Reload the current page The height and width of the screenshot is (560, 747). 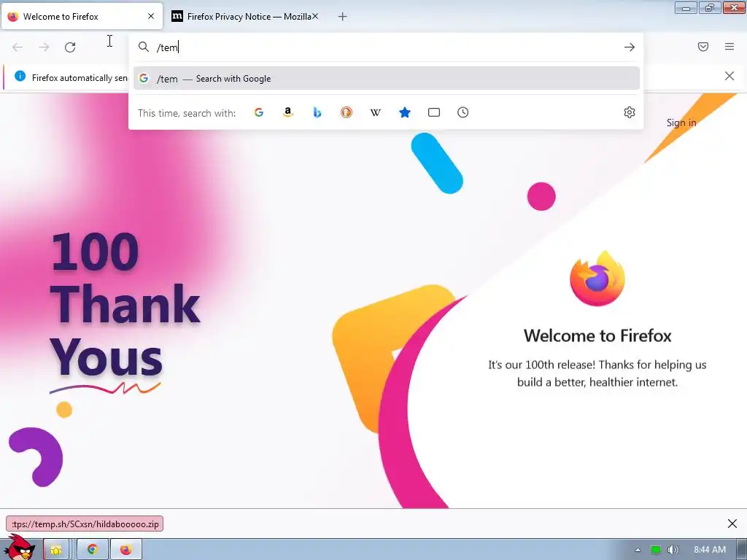pyautogui.click(x=70, y=47)
